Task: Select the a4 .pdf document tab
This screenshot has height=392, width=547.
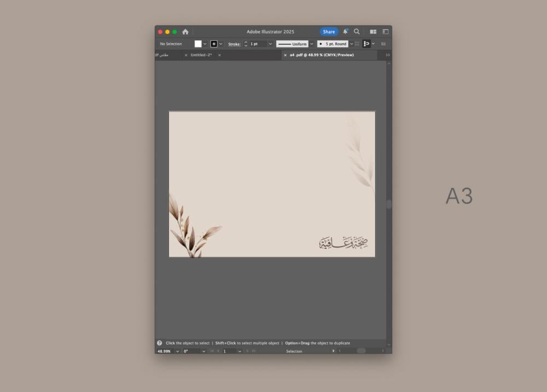Action: tap(322, 55)
